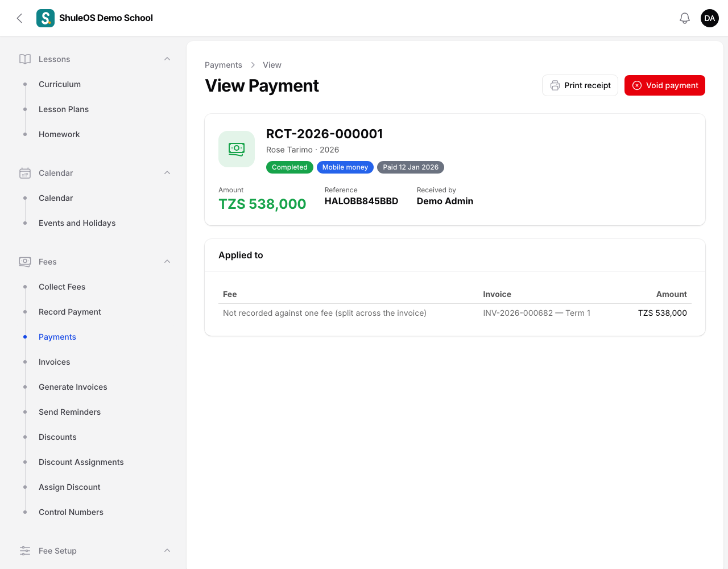This screenshot has width=728, height=569.
Task: Open Record Payment page
Action: 70,312
